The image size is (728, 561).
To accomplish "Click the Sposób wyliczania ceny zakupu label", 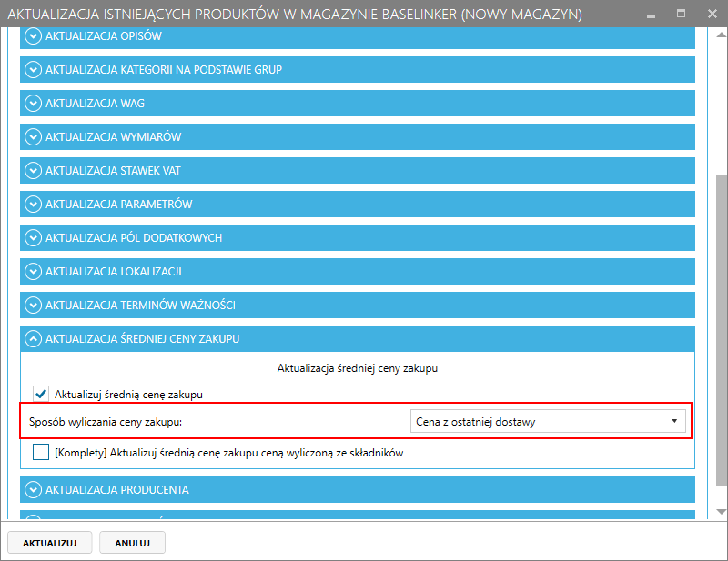I will tap(106, 422).
